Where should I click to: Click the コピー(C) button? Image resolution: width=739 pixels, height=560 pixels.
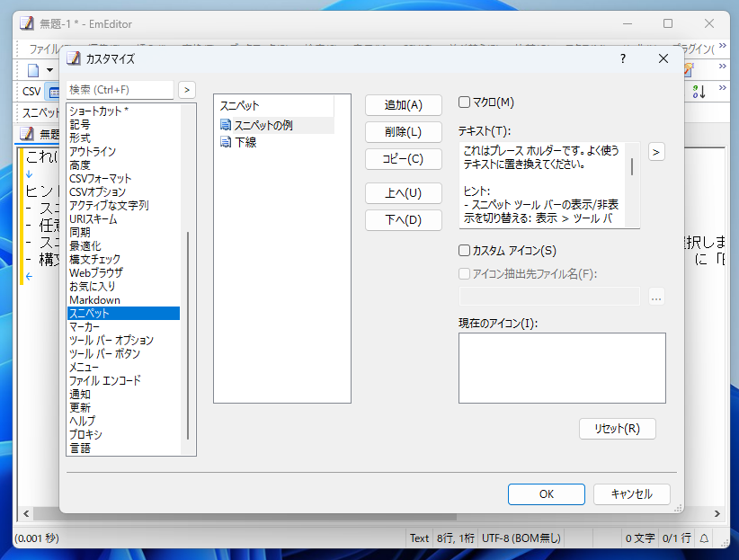[x=404, y=159]
